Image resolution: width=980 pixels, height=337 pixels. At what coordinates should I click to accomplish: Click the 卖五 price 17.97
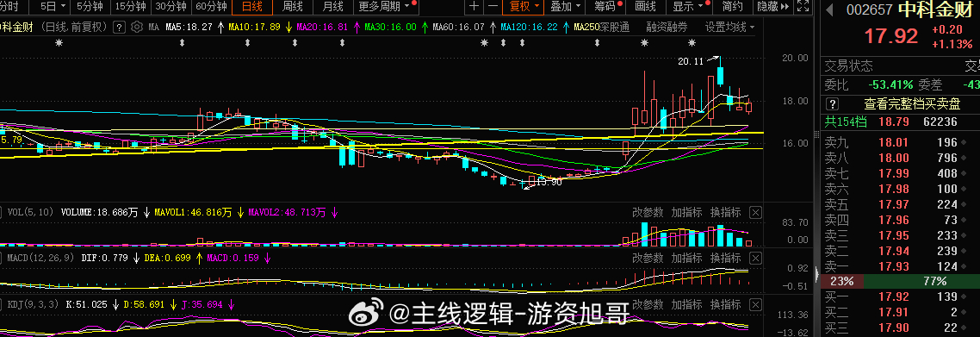pos(894,204)
